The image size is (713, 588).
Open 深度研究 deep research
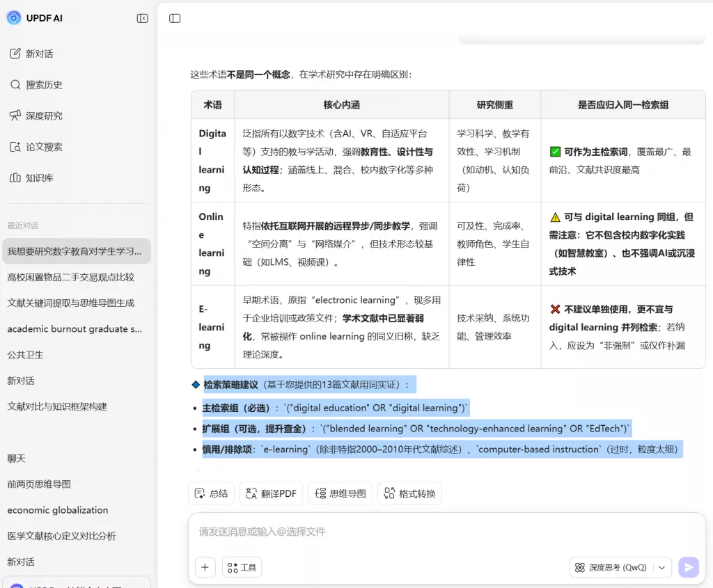pos(44,116)
